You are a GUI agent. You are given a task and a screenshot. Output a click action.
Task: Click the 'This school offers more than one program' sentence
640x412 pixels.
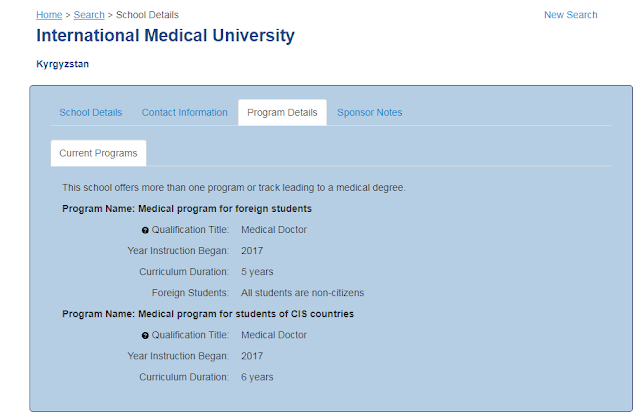[x=233, y=188]
